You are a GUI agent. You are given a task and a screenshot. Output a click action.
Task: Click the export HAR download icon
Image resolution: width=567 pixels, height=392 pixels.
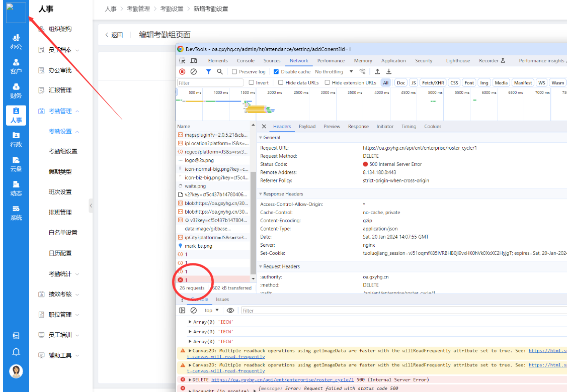tap(389, 71)
